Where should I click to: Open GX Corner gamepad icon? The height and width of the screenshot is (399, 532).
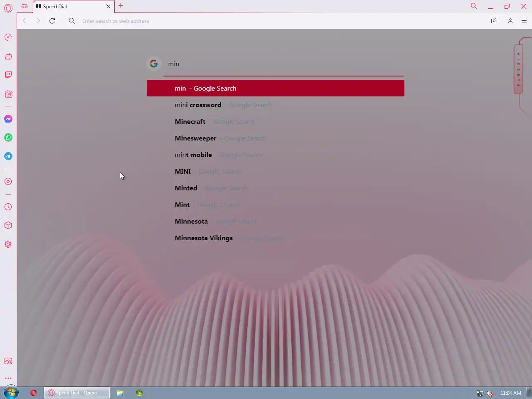click(x=25, y=6)
